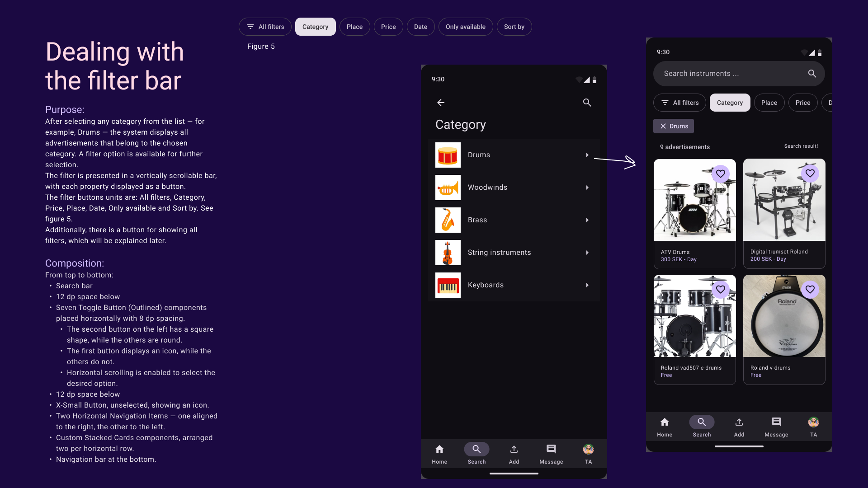This screenshot has width=868, height=488.
Task: Remove the Drums filter chip with X
Action: pyautogui.click(x=663, y=126)
